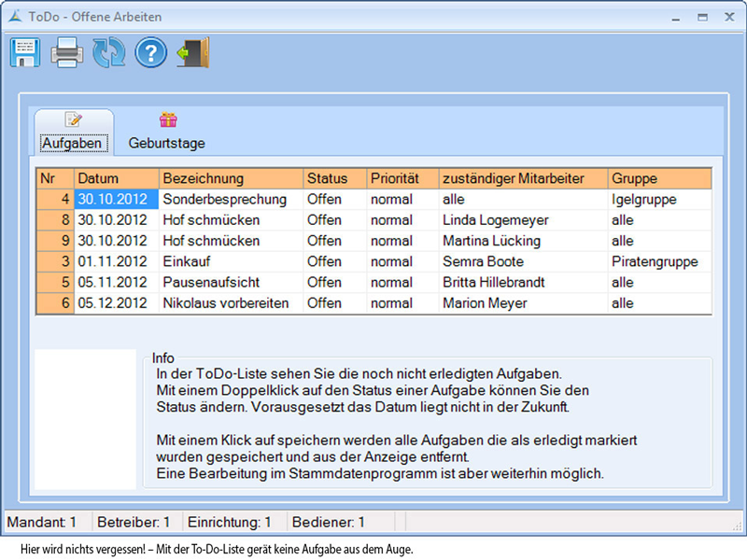Click the gift icon above Geburtstage
This screenshot has width=747, height=560.
[x=167, y=119]
